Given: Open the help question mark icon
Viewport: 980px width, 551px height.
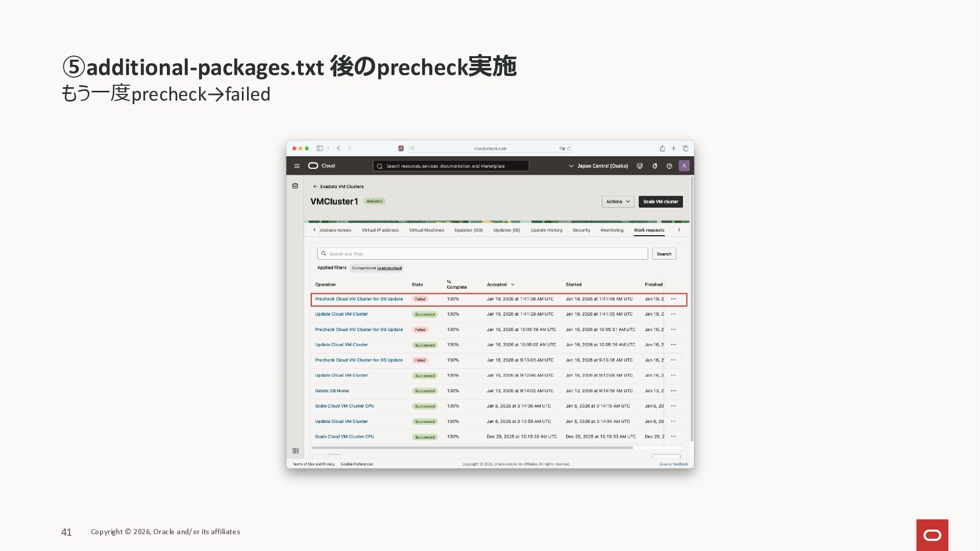Looking at the screenshot, I should point(669,166).
